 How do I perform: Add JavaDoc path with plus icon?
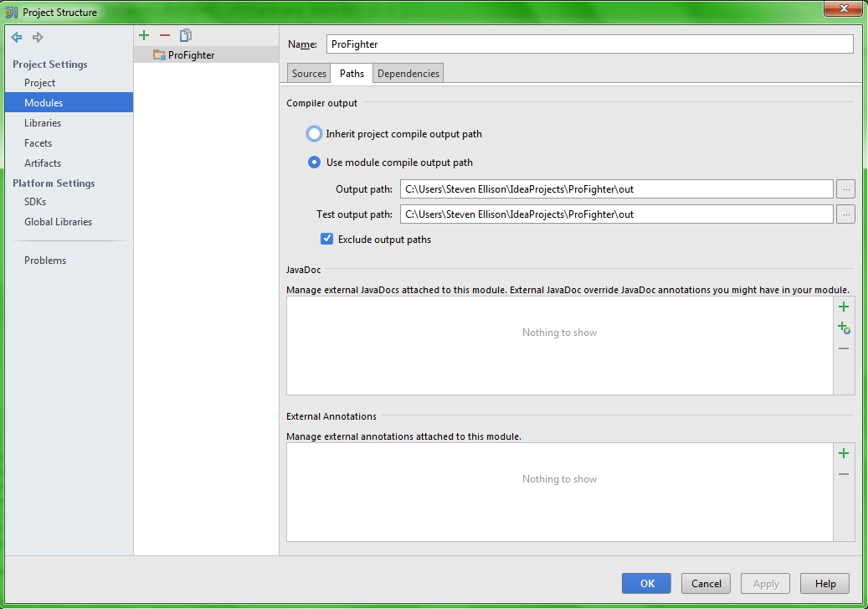coord(844,307)
